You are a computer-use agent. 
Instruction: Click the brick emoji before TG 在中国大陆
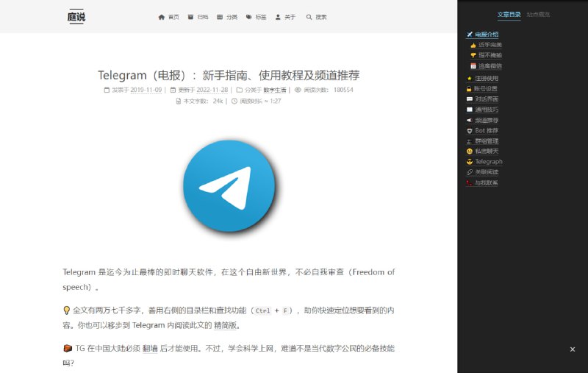[x=68, y=349]
